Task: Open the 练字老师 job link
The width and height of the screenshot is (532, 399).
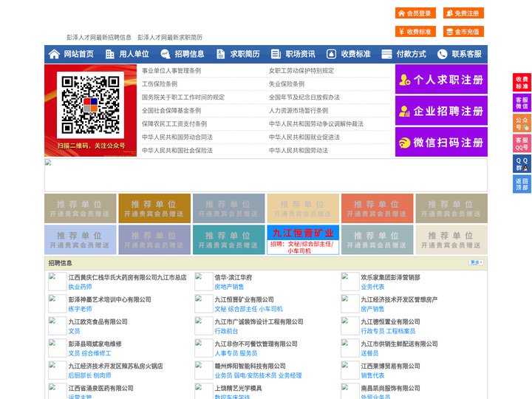Action: tap(80, 309)
